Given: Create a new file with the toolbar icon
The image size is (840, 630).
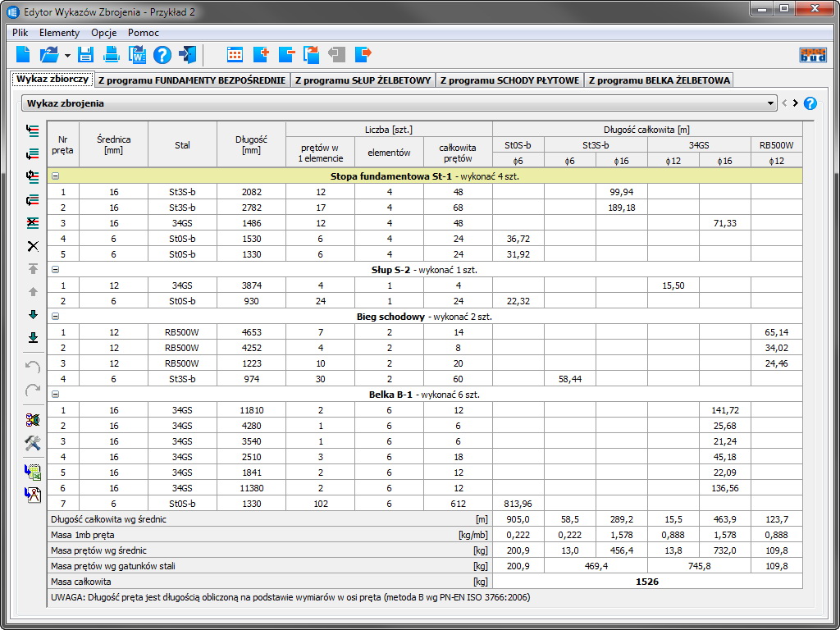Looking at the screenshot, I should pos(23,55).
